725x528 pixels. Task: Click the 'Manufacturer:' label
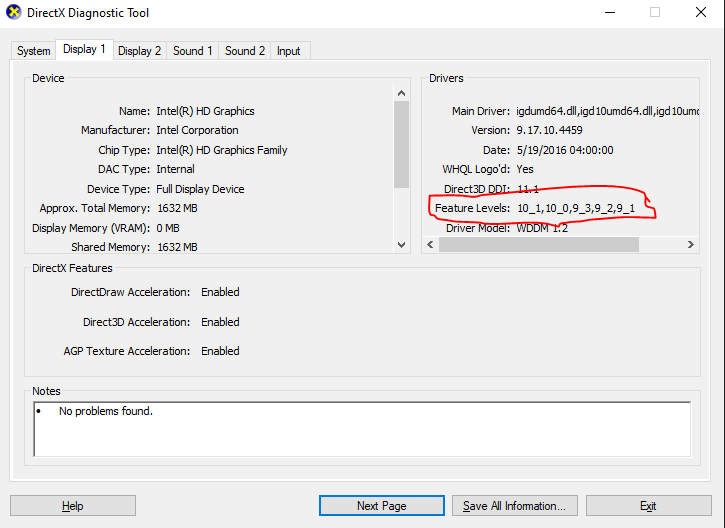pyautogui.click(x=115, y=130)
